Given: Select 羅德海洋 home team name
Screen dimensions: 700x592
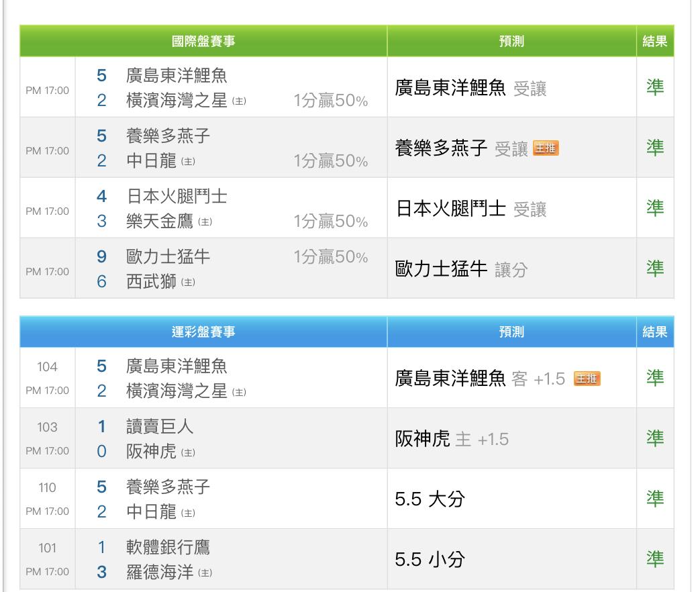Looking at the screenshot, I should point(160,572).
